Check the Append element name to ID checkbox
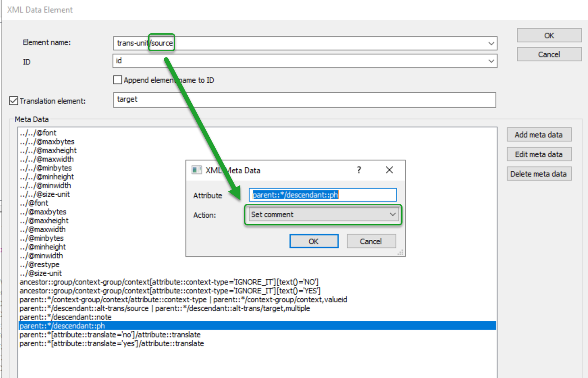The width and height of the screenshot is (588, 378). (117, 80)
